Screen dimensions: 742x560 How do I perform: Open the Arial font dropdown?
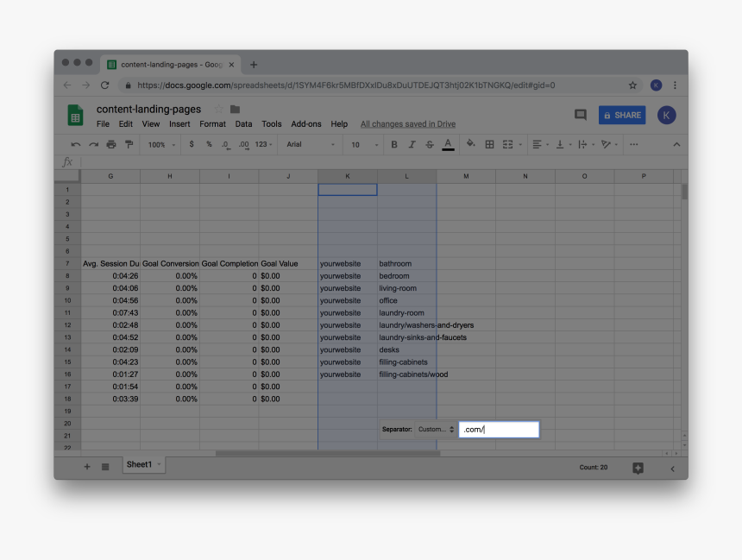311,144
